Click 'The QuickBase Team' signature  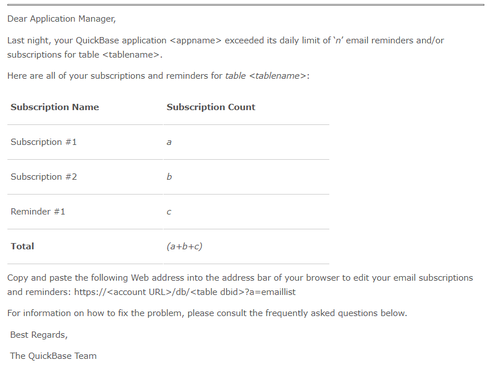pos(53,356)
